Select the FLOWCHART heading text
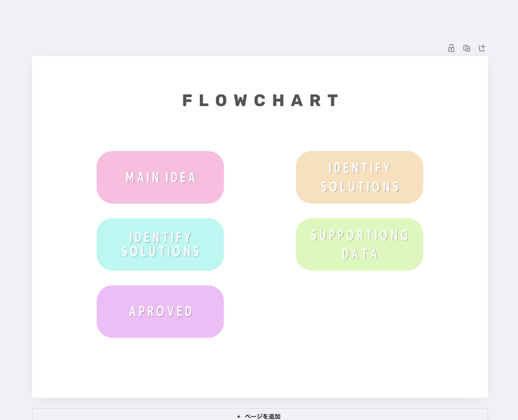The width and height of the screenshot is (518, 420). pyautogui.click(x=260, y=100)
